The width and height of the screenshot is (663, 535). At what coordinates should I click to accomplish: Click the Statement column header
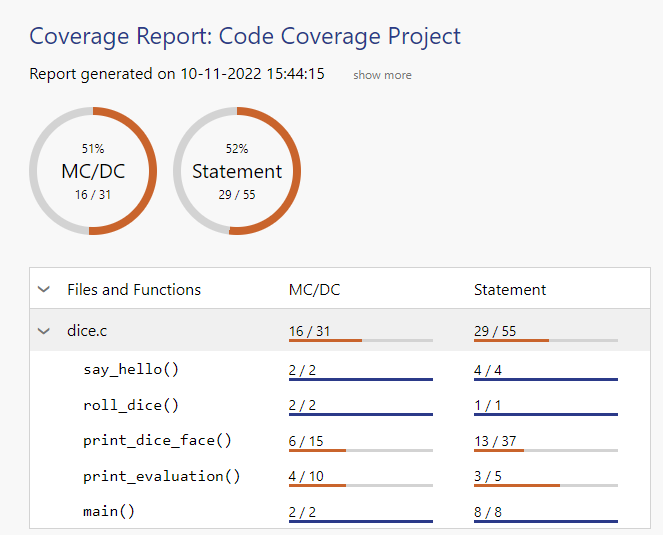(x=510, y=290)
